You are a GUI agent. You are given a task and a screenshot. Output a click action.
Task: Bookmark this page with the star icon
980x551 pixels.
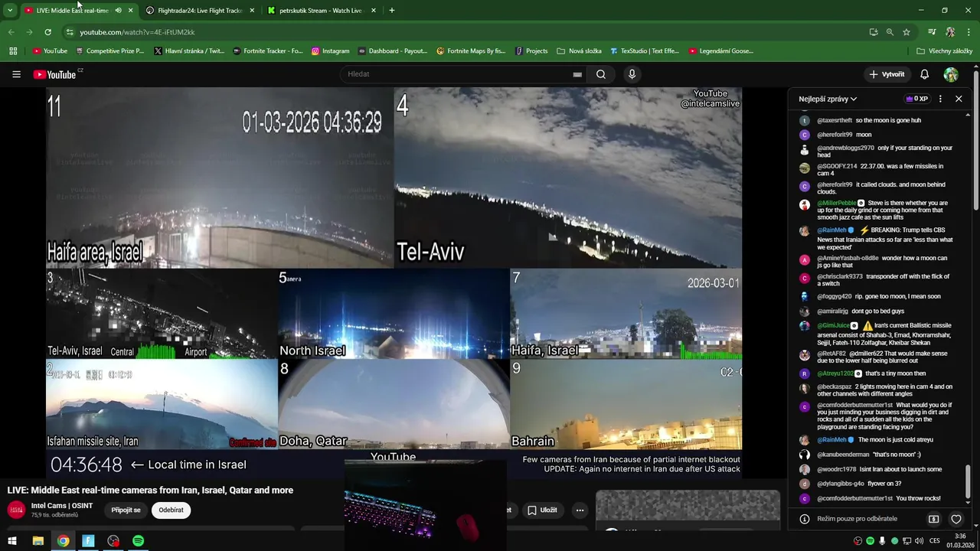[906, 32]
